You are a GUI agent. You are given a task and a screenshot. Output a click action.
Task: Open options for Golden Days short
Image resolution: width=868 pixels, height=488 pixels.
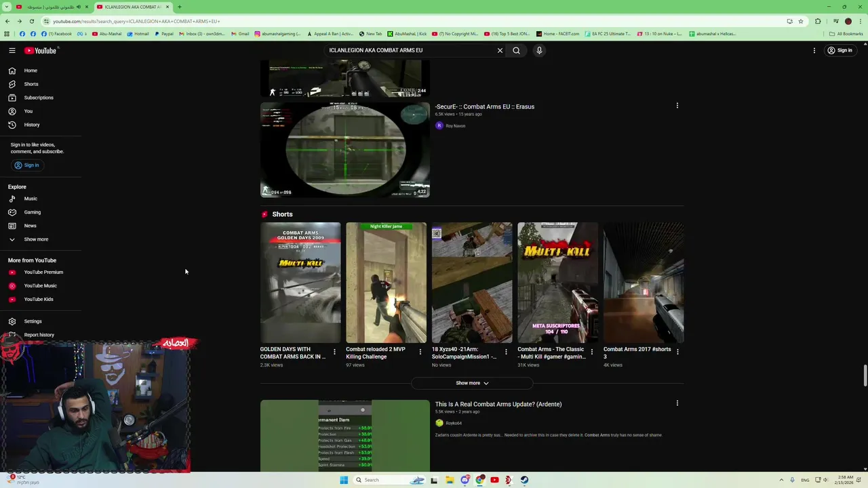coord(334,352)
